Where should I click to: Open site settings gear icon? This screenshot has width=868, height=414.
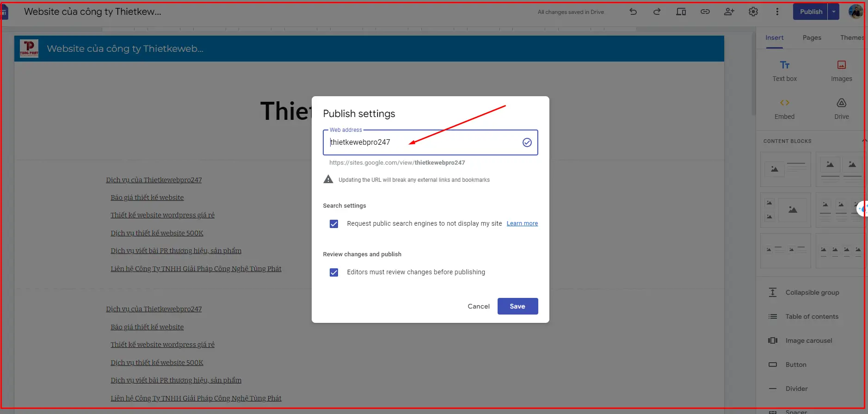(x=753, y=12)
